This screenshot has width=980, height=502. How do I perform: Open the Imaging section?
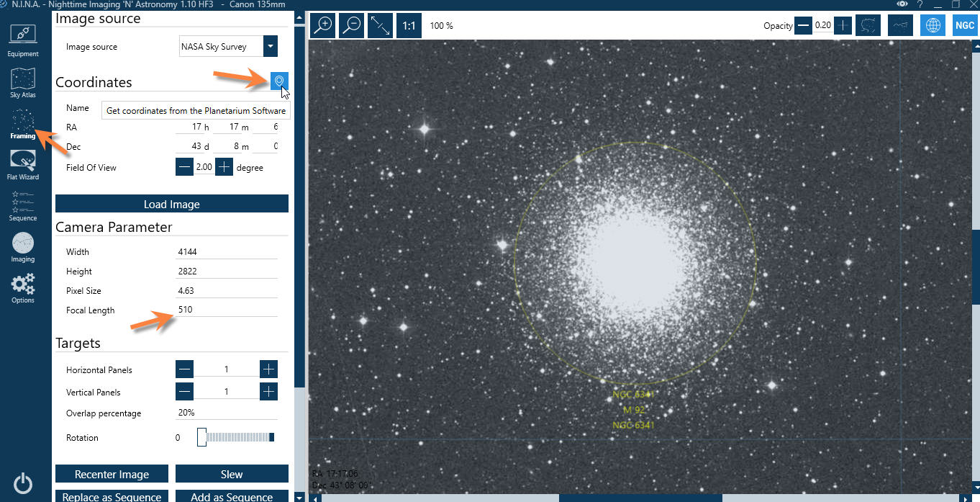coord(23,246)
